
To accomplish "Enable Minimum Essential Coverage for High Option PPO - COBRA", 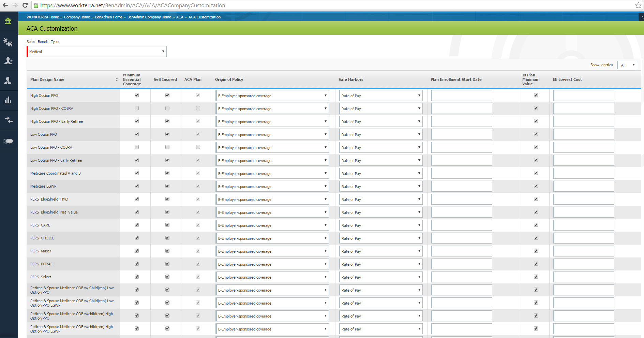I will click(x=137, y=108).
